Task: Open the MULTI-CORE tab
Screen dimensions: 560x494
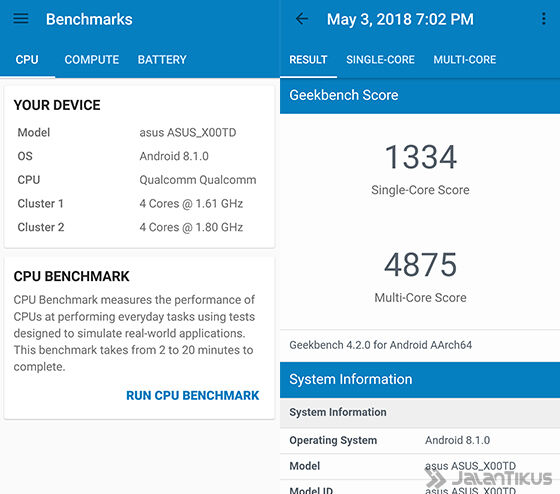Action: point(465,60)
